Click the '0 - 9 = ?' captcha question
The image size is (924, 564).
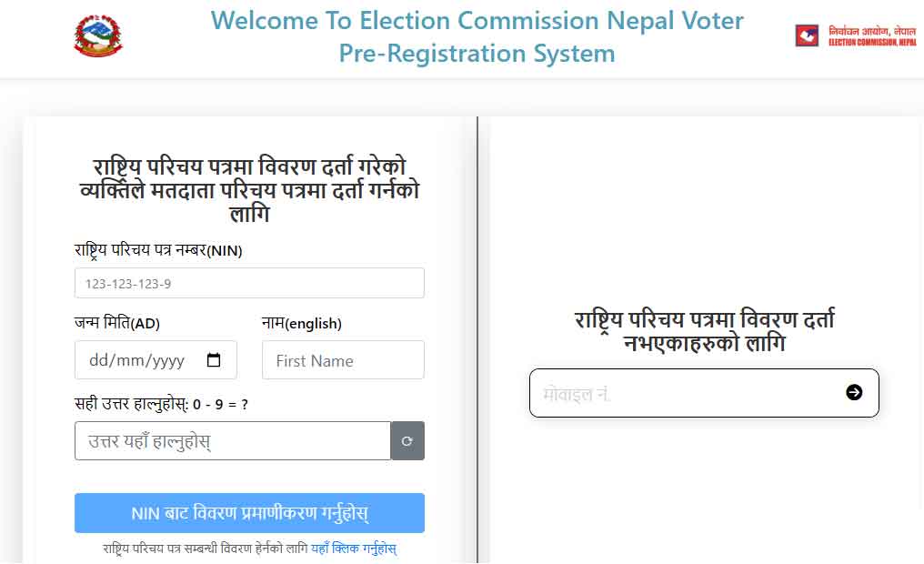[220, 404]
